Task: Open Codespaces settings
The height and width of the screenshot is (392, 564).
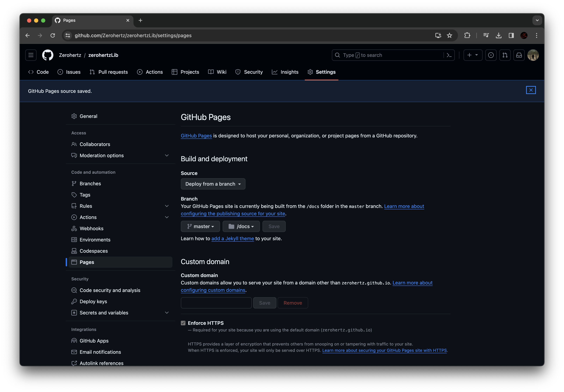Action: tap(120, 251)
